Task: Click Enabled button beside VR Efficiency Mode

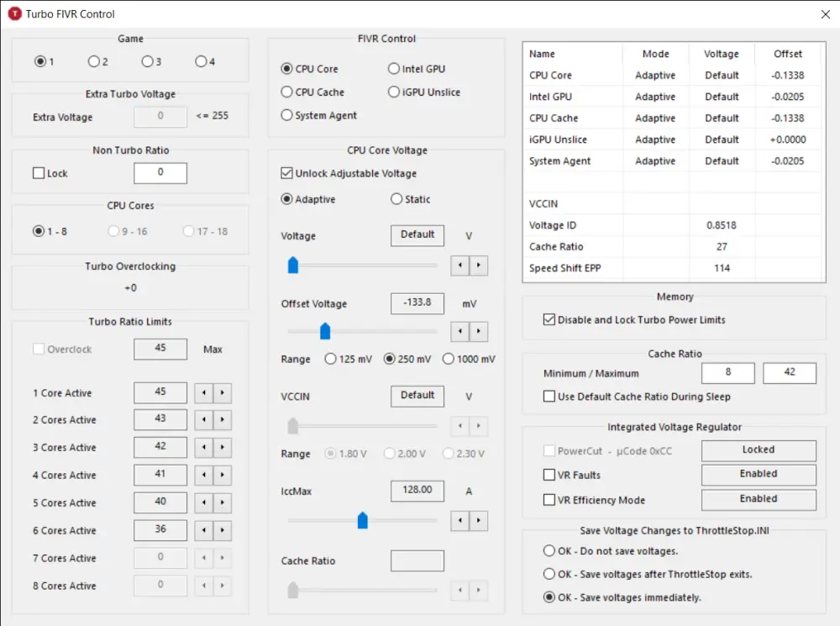Action: click(759, 499)
